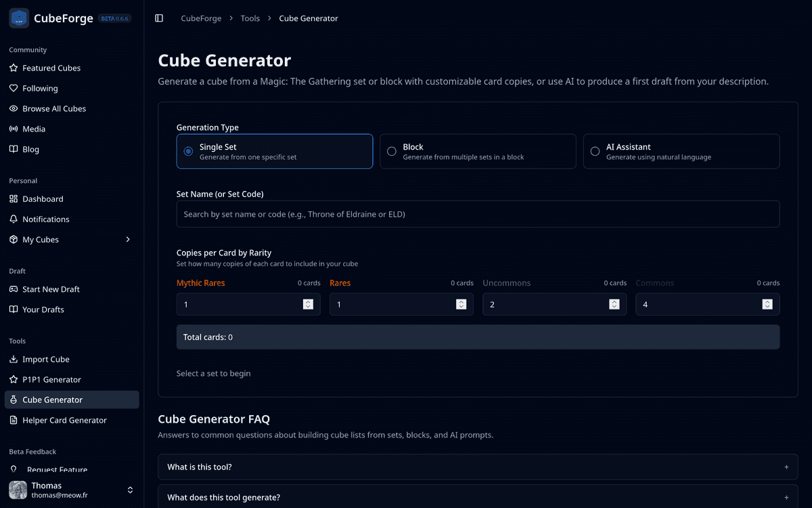Collapse the sidebar using the panel icon
Screen dimensions: 812x508
(x=160, y=18)
